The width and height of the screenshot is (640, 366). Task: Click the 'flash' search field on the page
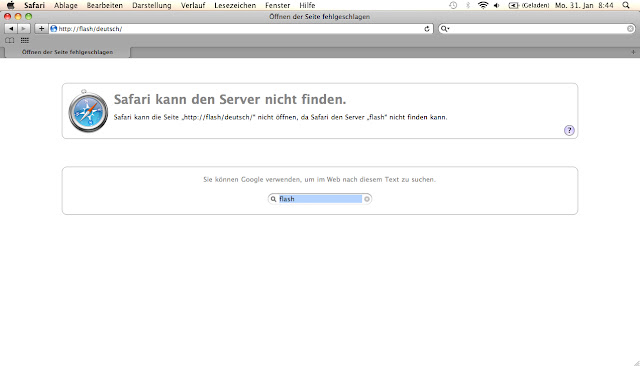click(x=320, y=199)
